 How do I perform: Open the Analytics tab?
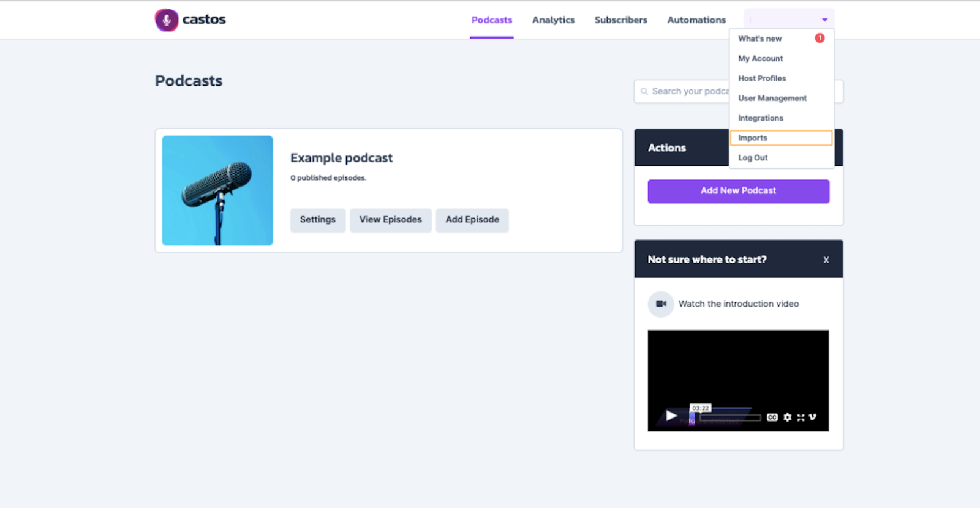(554, 20)
